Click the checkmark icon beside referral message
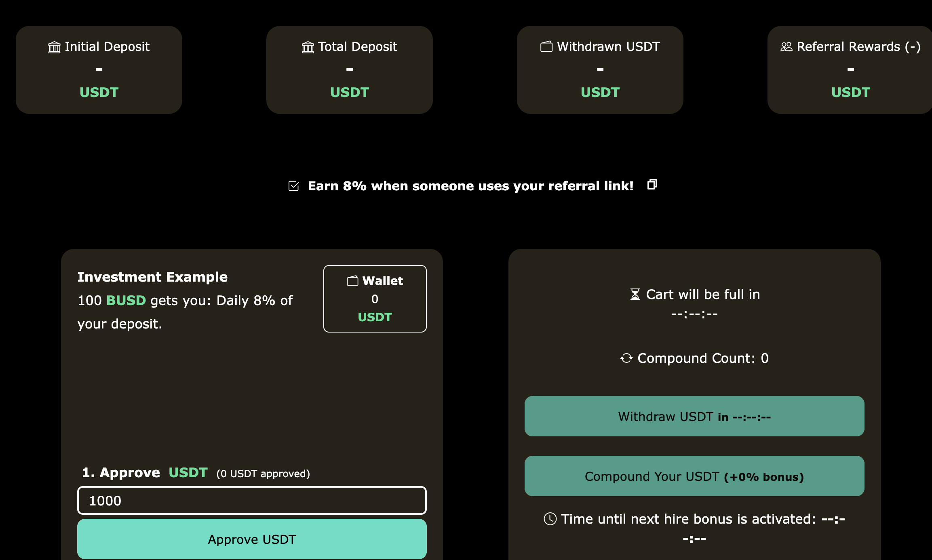The width and height of the screenshot is (932, 560). point(294,186)
